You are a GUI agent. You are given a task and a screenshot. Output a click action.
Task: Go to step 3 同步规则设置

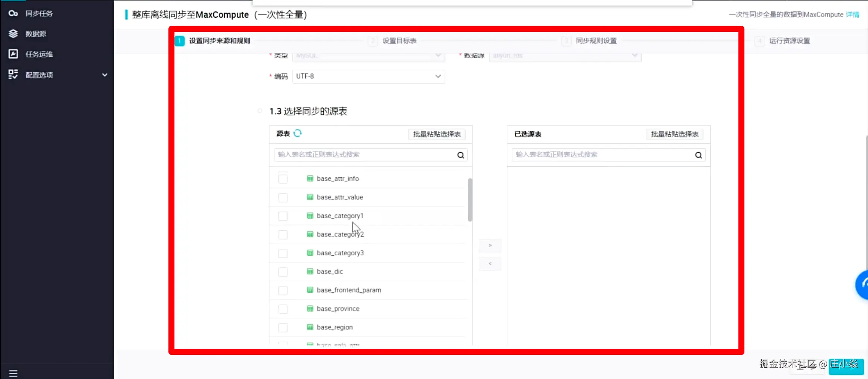coord(589,41)
